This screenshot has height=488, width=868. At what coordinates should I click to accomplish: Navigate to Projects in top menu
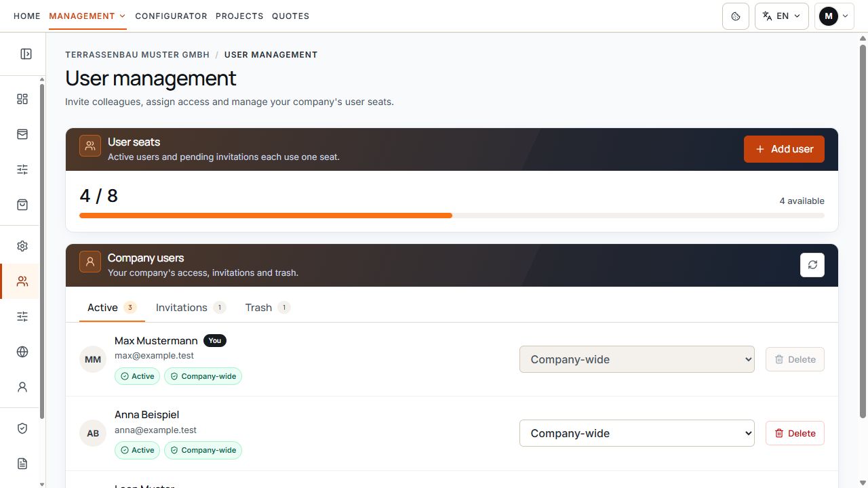239,16
